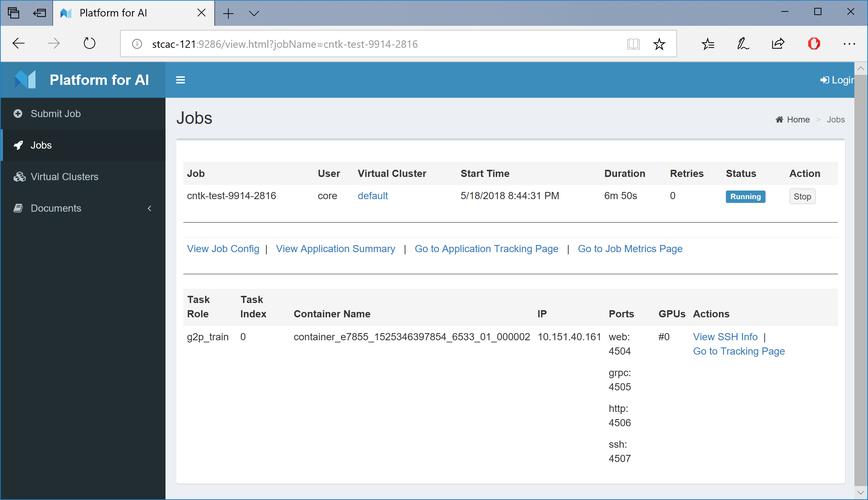The height and width of the screenshot is (500, 868).
Task: Add page to favorites with star icon
Action: 659,44
